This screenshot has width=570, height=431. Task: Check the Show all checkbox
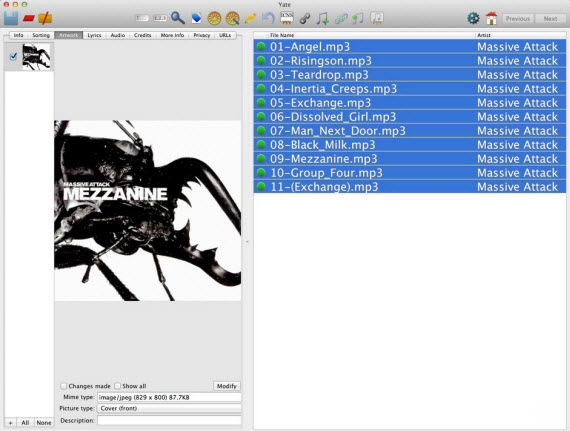pos(117,386)
